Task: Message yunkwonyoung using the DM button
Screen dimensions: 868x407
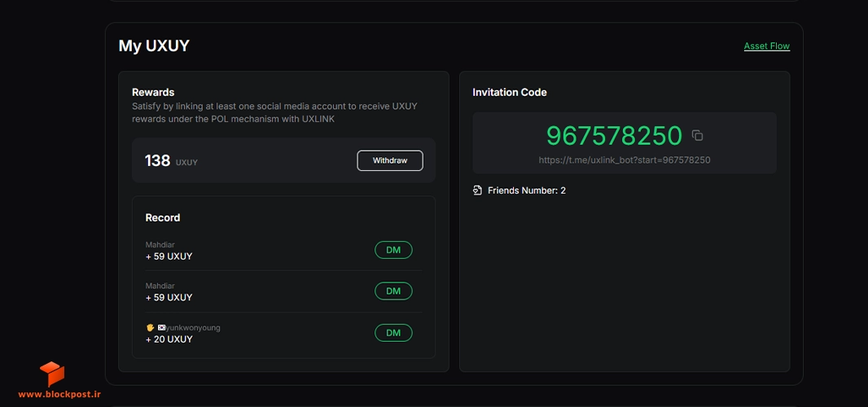Action: click(393, 333)
